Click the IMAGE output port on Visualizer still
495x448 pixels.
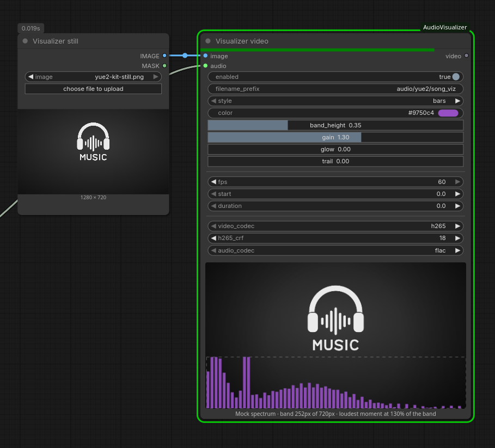point(164,56)
